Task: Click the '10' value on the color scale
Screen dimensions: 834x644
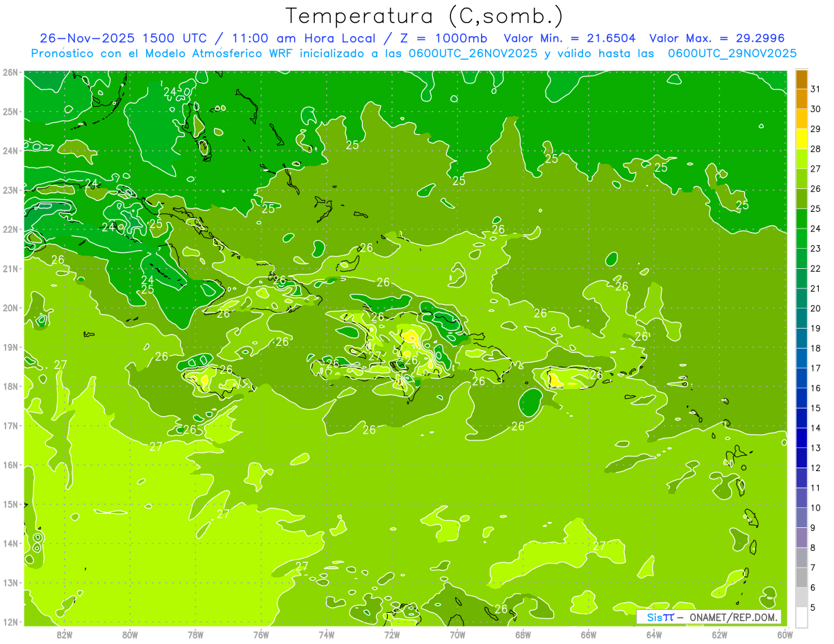Action: pos(815,507)
